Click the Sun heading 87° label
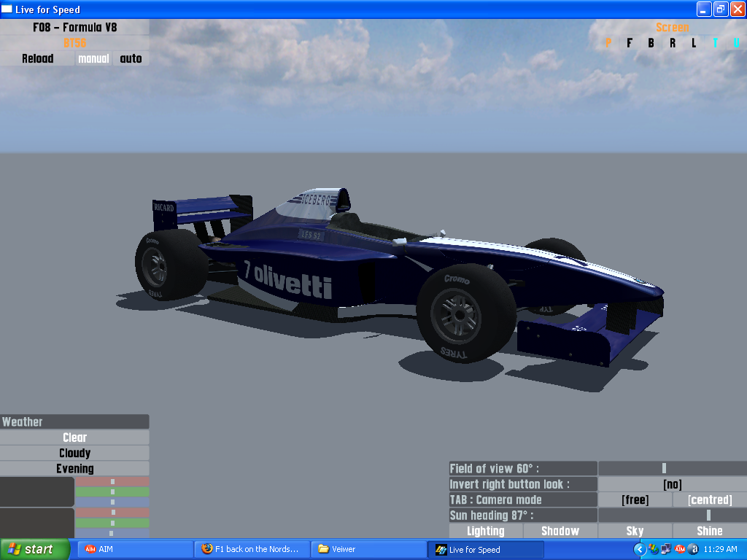The image size is (747, 560). click(x=523, y=516)
